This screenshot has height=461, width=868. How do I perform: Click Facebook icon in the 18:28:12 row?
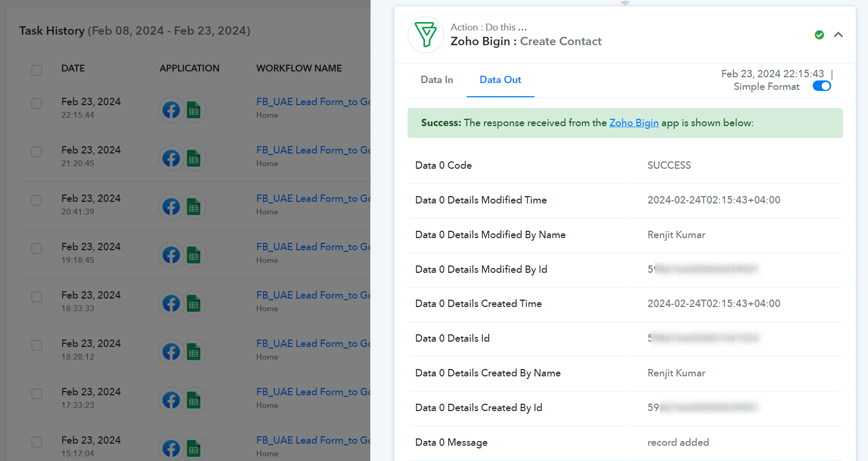171,352
